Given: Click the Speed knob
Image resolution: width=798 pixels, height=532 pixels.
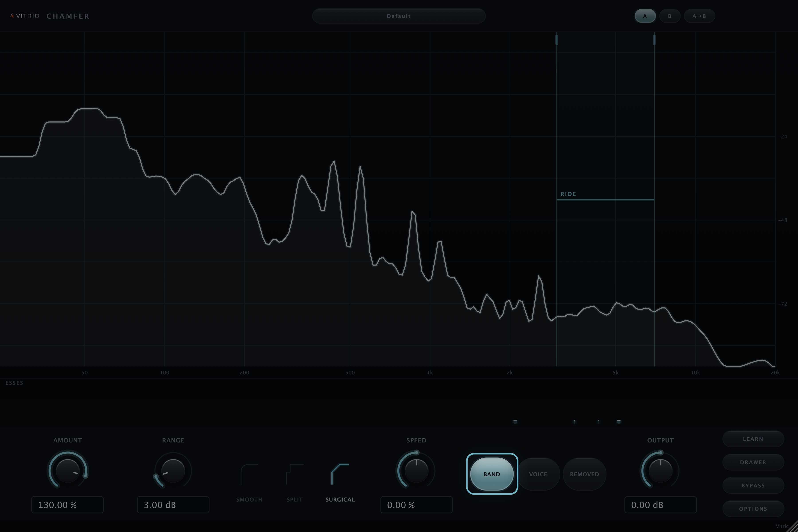Looking at the screenshot, I should point(416,471).
